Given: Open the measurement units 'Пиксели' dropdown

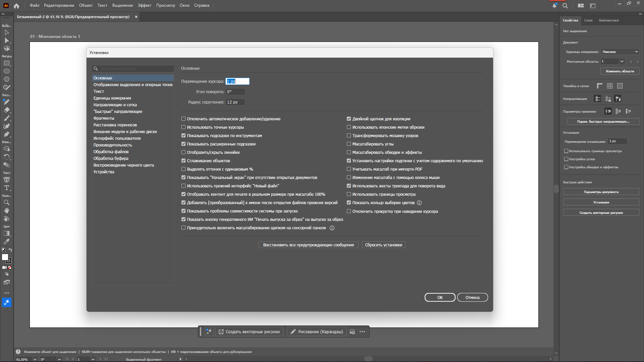Looking at the screenshot, I should (x=620, y=52).
